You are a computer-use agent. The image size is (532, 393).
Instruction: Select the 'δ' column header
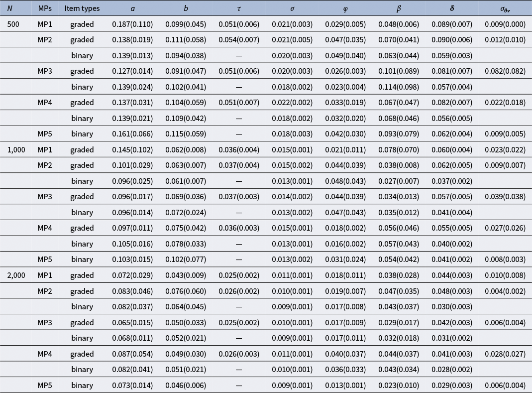[452, 8]
